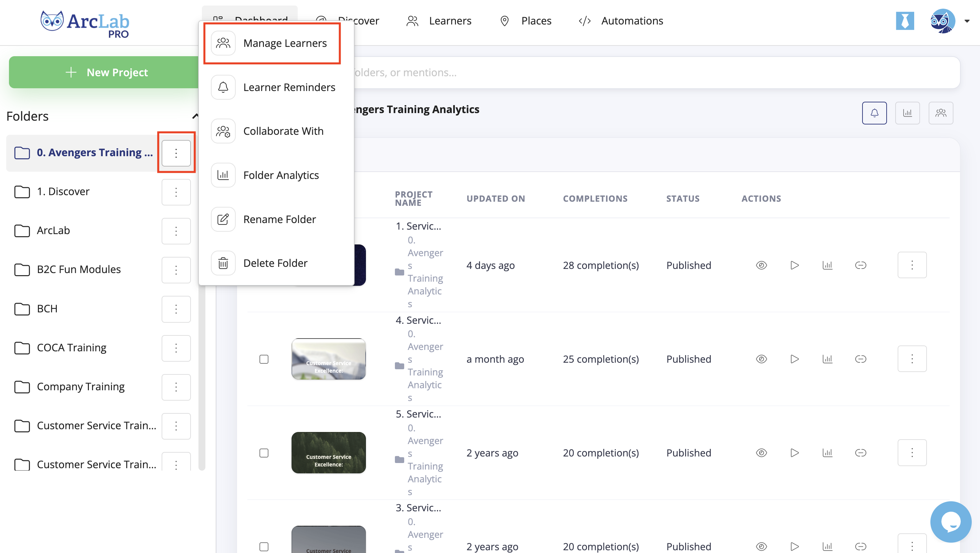
Task: Go to the Automations navigation tab
Action: pyautogui.click(x=621, y=21)
